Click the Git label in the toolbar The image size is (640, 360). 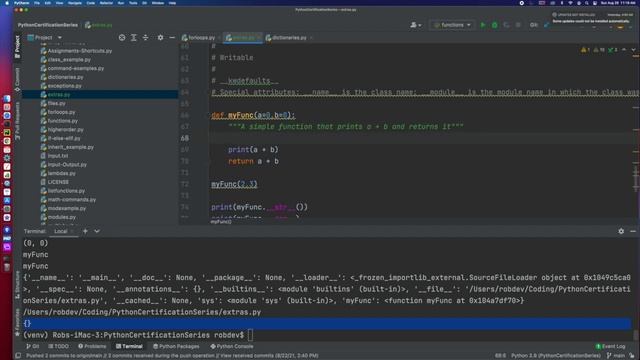(533, 25)
